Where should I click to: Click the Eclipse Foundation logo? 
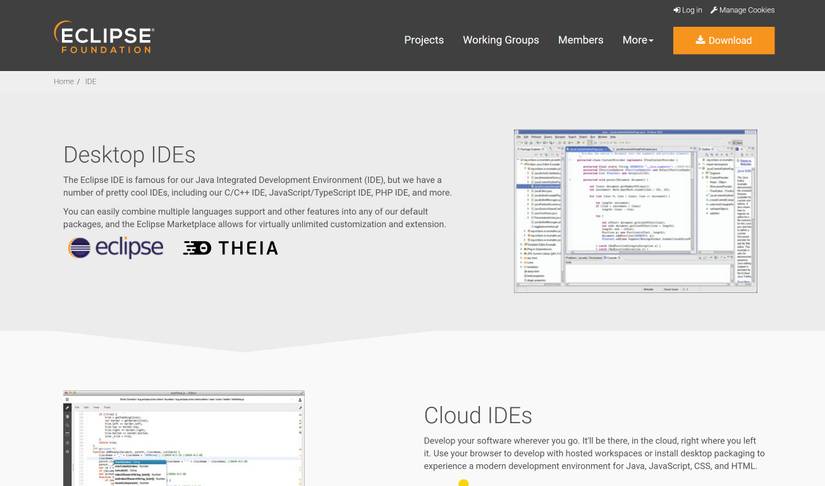point(104,37)
